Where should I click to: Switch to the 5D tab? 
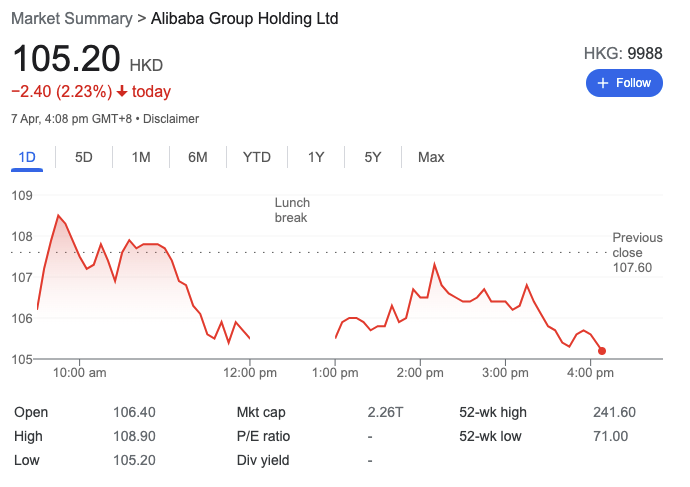point(84,157)
